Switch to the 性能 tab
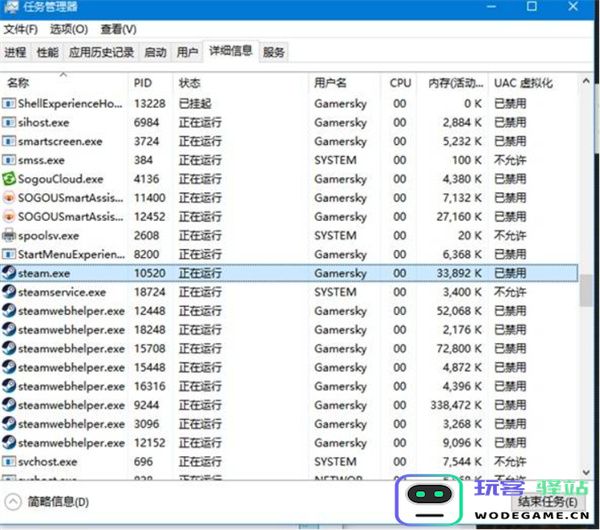600x530 pixels. click(x=48, y=52)
